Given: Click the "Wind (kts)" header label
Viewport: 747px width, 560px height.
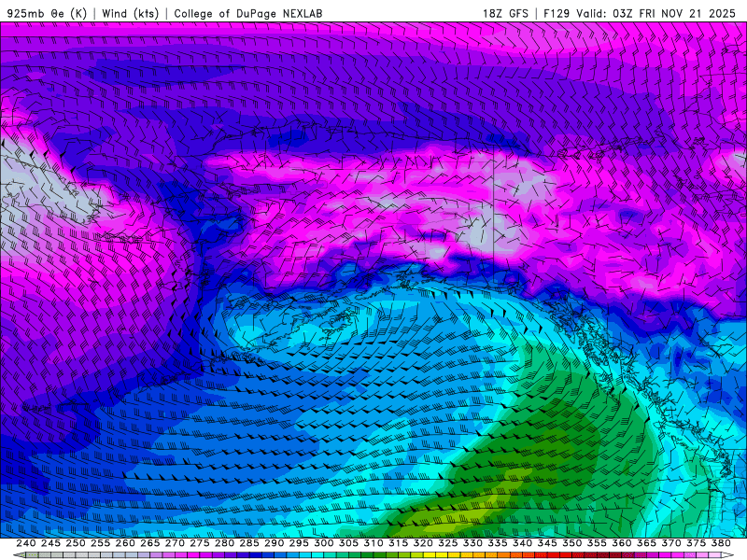Looking at the screenshot, I should (x=130, y=13).
